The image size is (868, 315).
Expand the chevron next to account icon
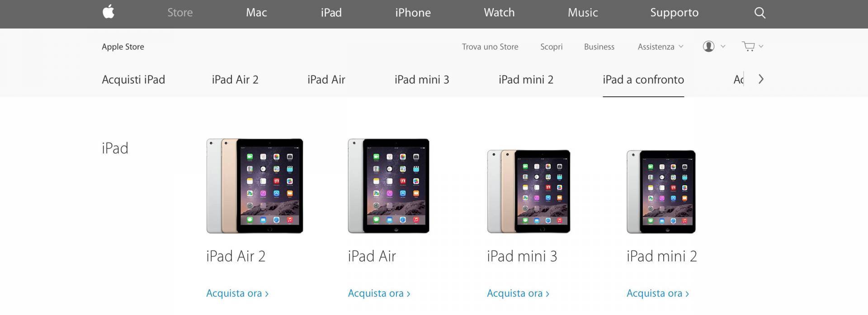pyautogui.click(x=723, y=46)
